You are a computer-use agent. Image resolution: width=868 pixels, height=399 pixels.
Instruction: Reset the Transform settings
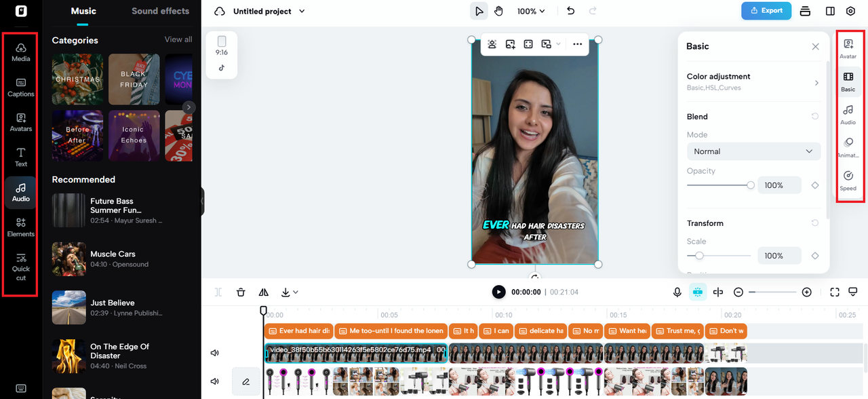(x=815, y=223)
